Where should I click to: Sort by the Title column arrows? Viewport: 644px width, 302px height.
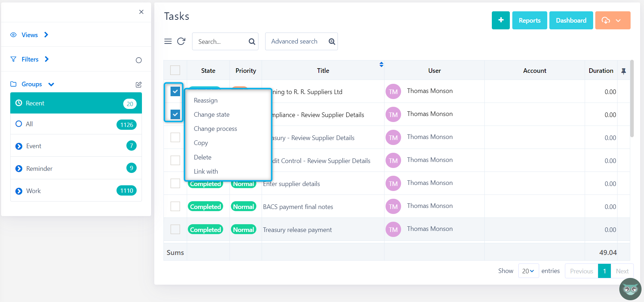click(381, 64)
